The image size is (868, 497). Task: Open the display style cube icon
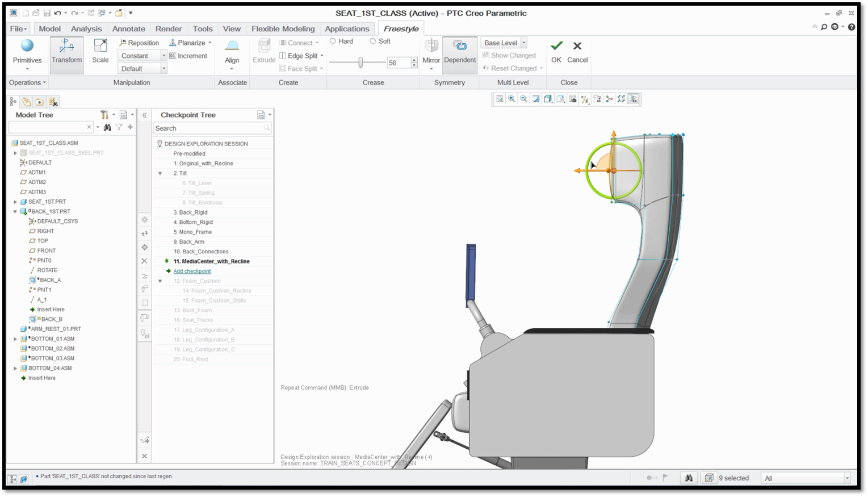(x=548, y=99)
